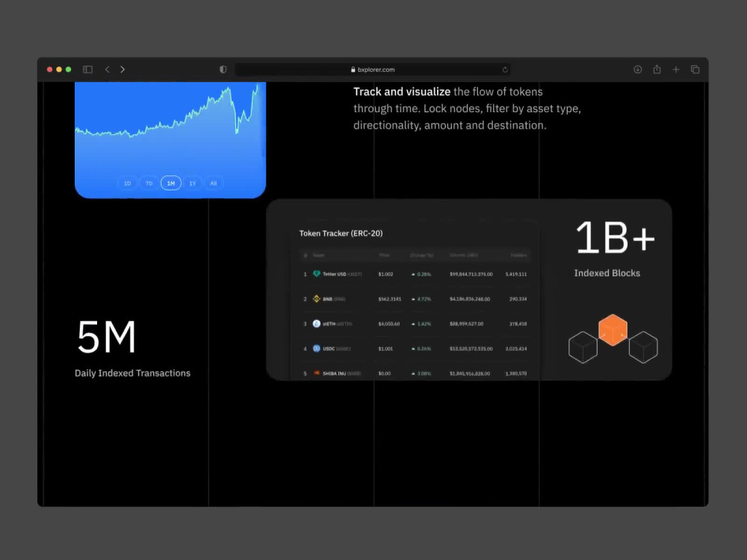Open the privacy shield report icon

pos(223,69)
